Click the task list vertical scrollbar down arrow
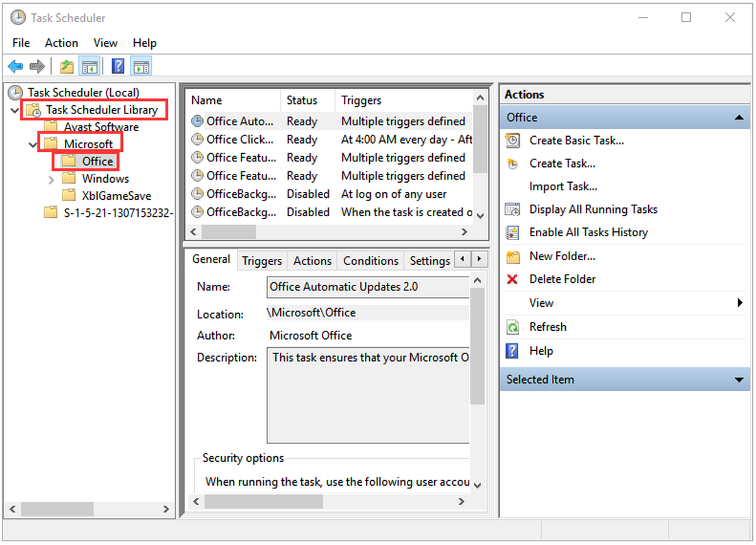 pyautogui.click(x=480, y=215)
